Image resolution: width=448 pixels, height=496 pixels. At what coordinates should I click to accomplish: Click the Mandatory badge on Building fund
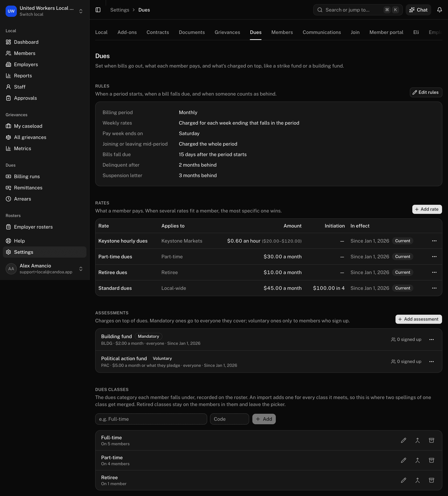148,336
